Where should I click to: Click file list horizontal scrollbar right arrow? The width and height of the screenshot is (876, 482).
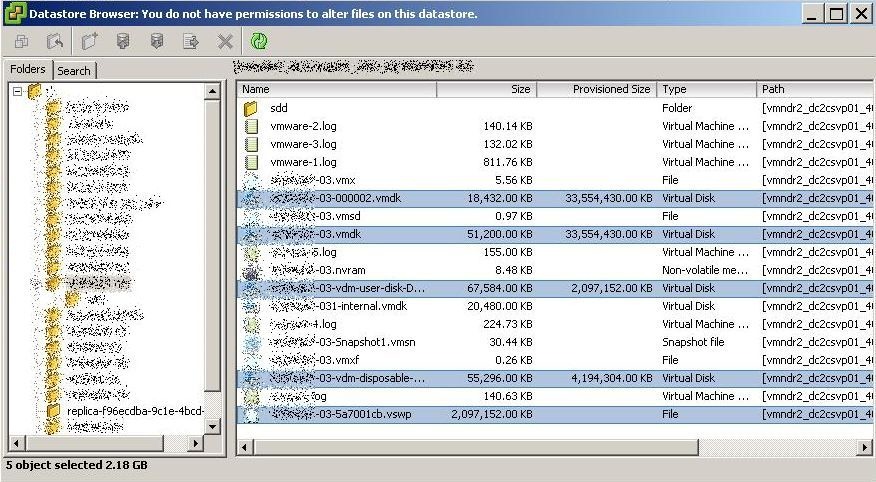tap(865, 447)
